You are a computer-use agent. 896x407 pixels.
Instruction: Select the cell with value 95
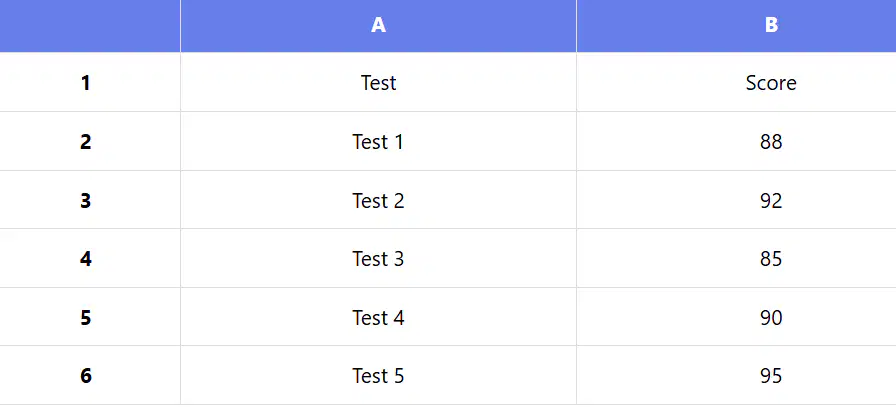point(737,375)
